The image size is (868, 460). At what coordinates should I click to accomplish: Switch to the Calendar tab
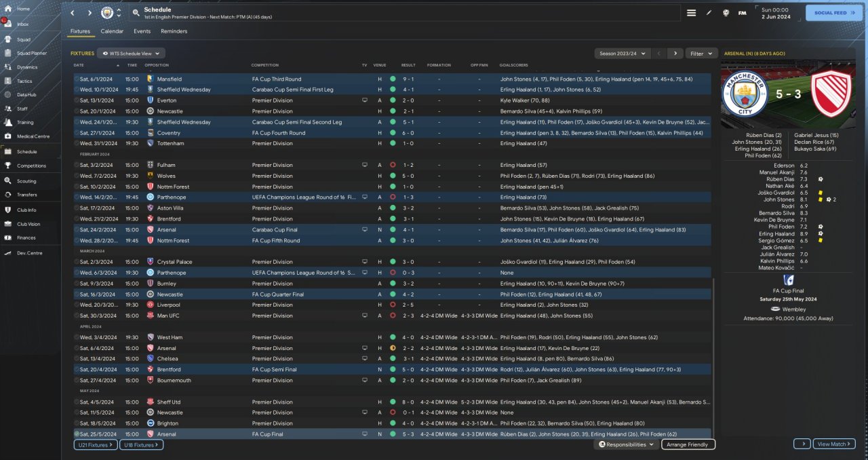coord(112,31)
